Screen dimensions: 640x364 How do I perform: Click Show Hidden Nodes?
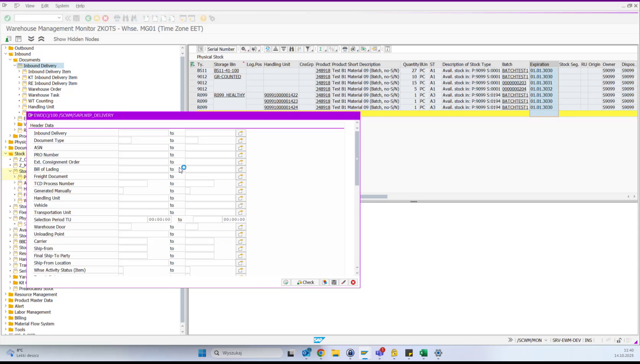pyautogui.click(x=76, y=39)
